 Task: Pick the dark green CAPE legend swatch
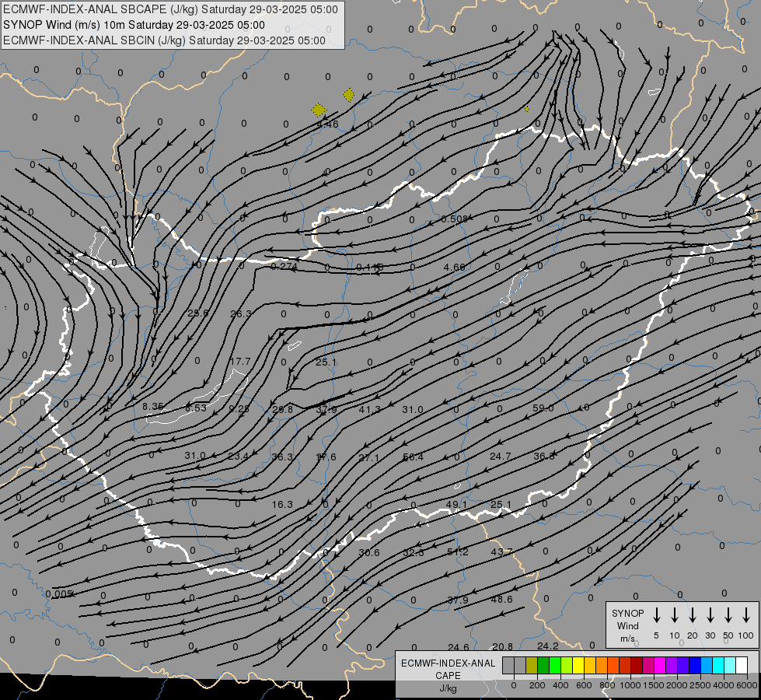(543, 665)
